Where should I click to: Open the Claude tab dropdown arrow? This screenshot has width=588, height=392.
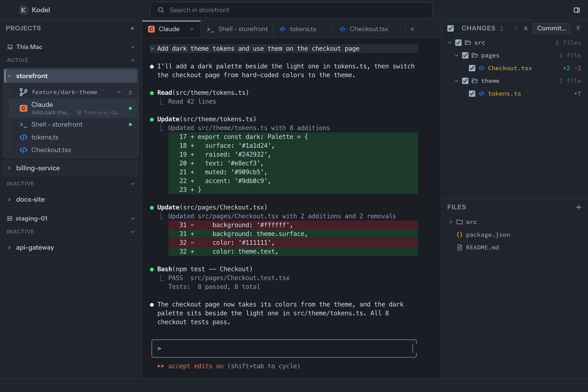[192, 29]
